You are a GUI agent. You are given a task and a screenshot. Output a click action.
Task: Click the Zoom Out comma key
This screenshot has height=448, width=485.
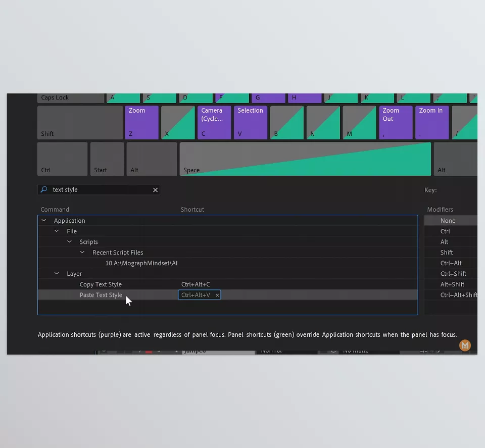coord(396,122)
